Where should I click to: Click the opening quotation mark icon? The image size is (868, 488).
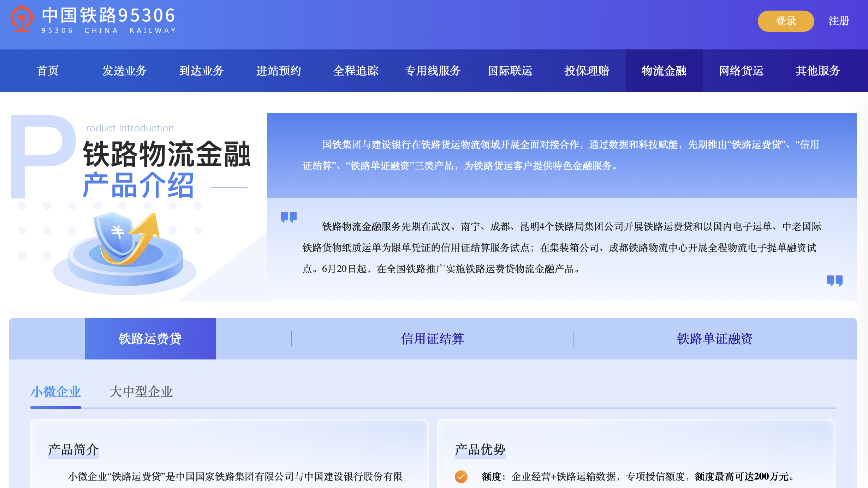tap(289, 217)
